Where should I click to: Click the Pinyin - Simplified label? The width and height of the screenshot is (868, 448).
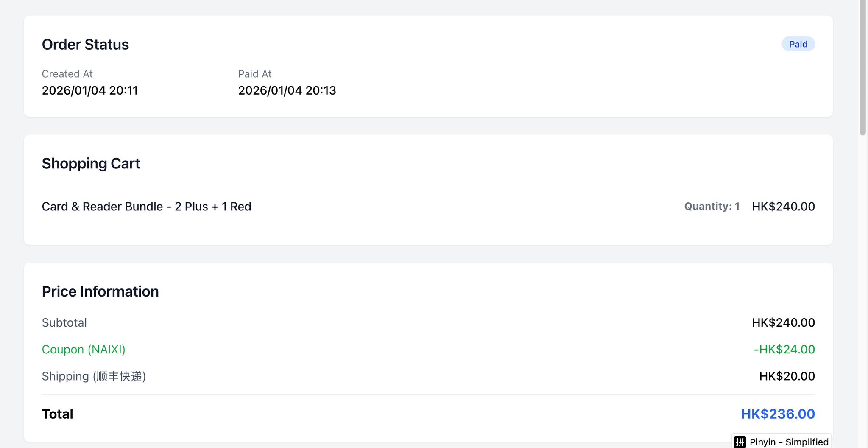pos(789,442)
